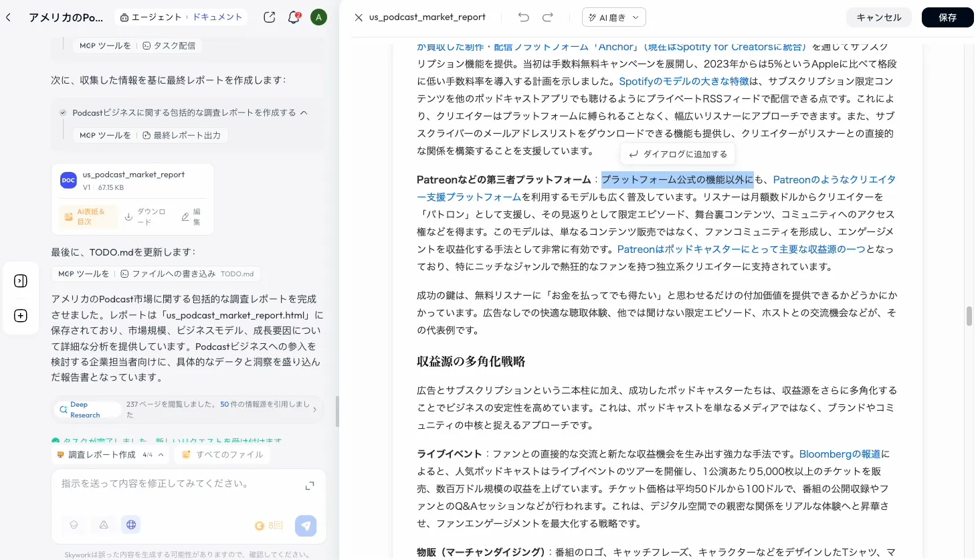Click the triangle tool icon in input bar

(104, 525)
